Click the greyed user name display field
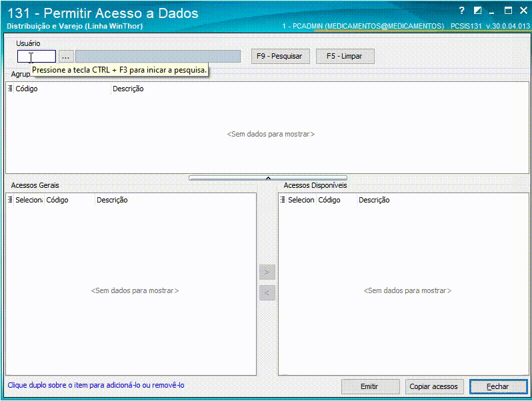532x401 pixels. click(158, 56)
